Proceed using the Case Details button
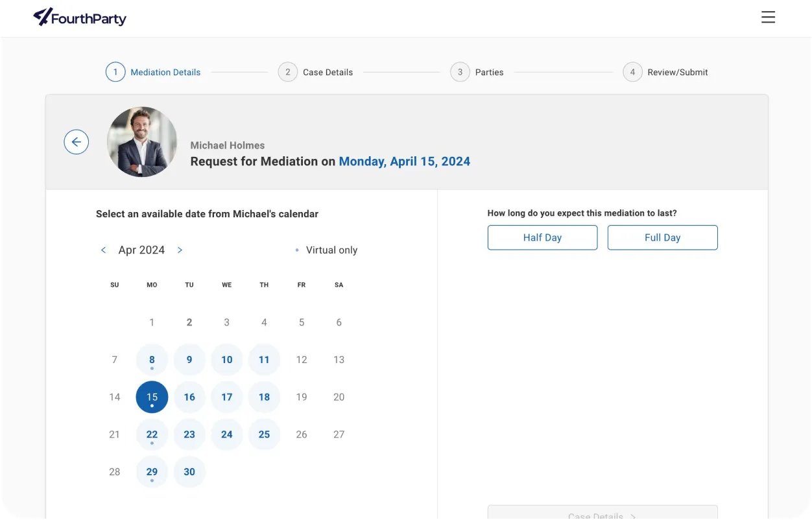The image size is (812, 520). pos(603,514)
